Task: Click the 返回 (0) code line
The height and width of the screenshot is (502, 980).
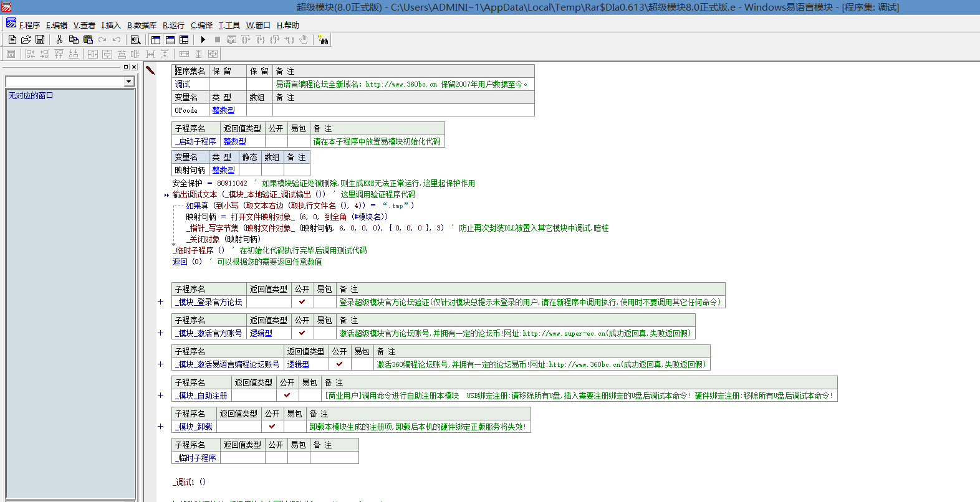Action: [187, 262]
